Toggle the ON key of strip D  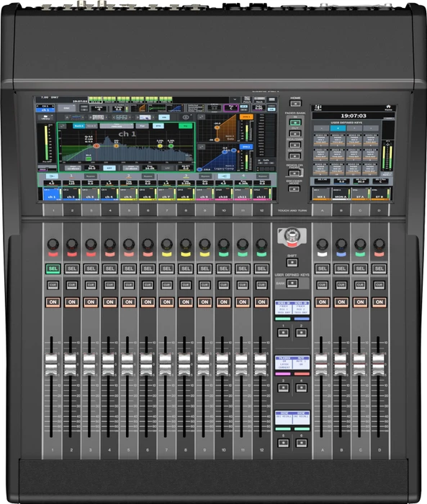[379, 302]
